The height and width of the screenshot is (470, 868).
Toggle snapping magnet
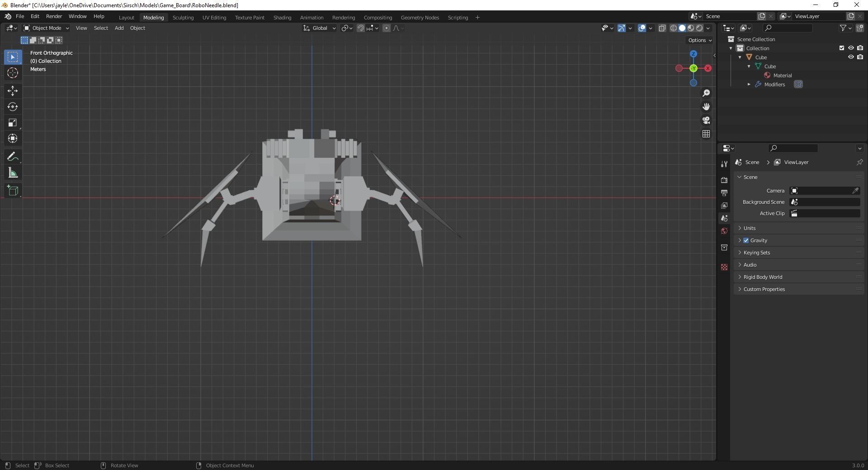click(361, 28)
